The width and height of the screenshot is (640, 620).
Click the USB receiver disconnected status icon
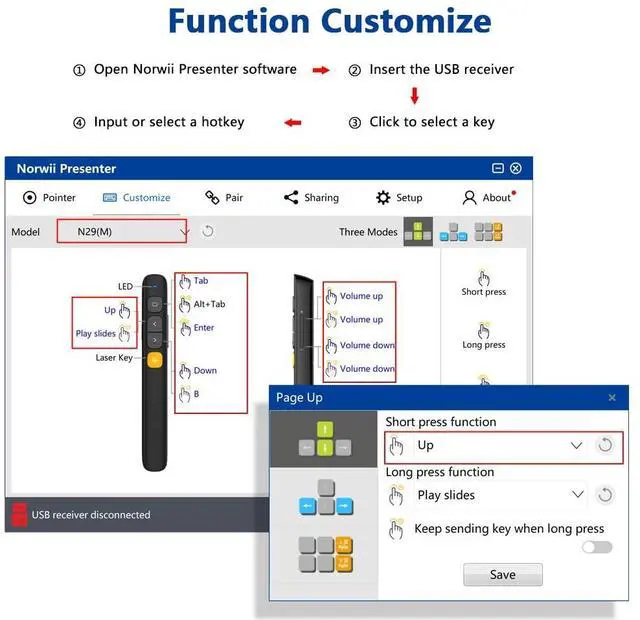pyautogui.click(x=19, y=514)
